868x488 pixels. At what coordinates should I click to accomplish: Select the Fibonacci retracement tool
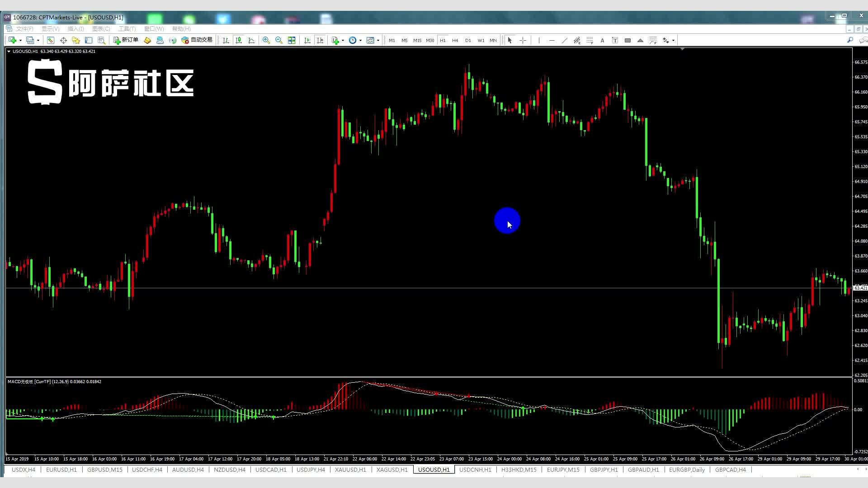point(590,40)
